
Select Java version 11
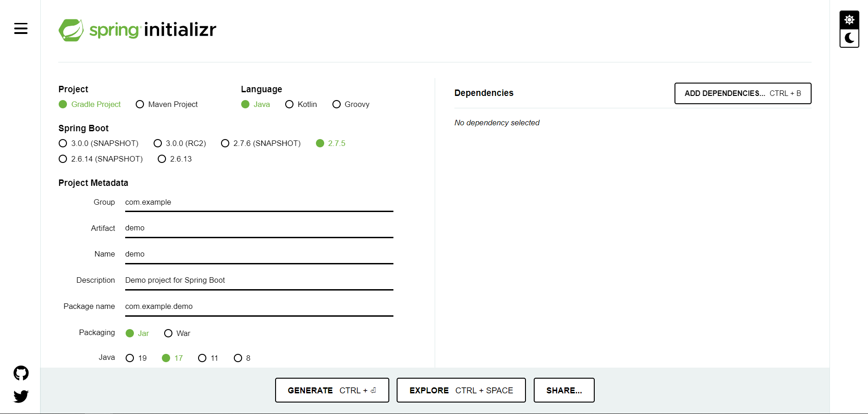(x=208, y=358)
